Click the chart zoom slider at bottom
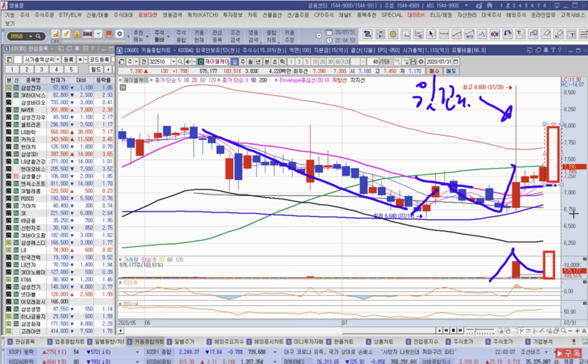Viewport: 588px width, 364px height. (x=480, y=331)
